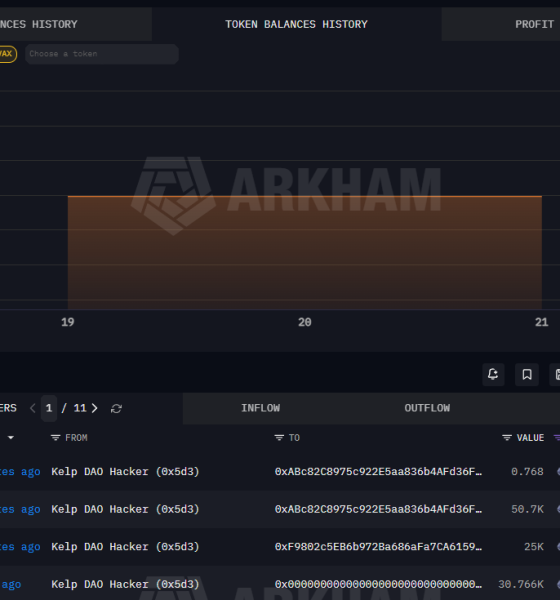Select the Inflow tab
The height and width of the screenshot is (600, 560).
(261, 408)
